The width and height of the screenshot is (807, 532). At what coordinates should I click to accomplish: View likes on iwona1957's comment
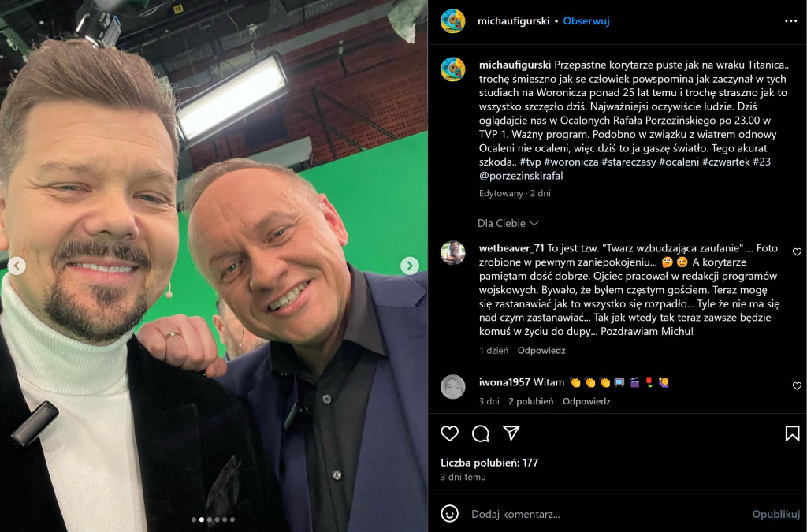tap(530, 401)
